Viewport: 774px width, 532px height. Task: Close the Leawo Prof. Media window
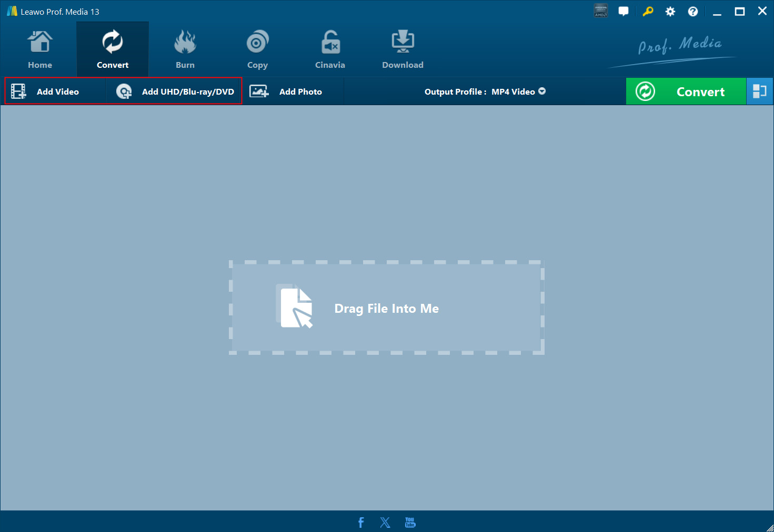(x=762, y=11)
